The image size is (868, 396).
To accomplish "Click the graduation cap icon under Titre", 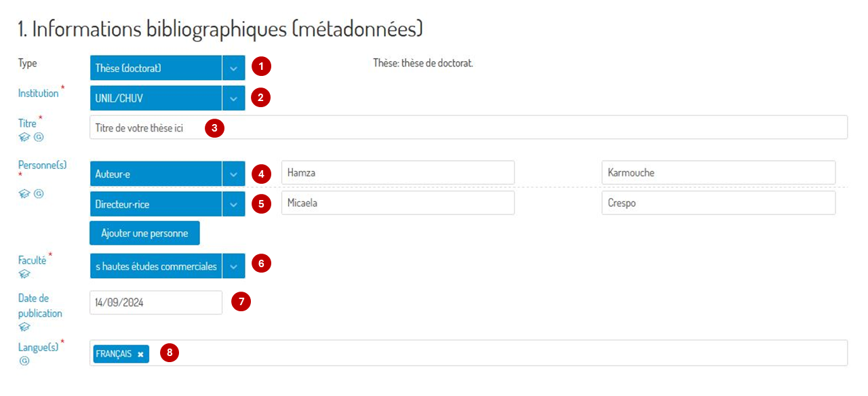I will click(x=24, y=137).
